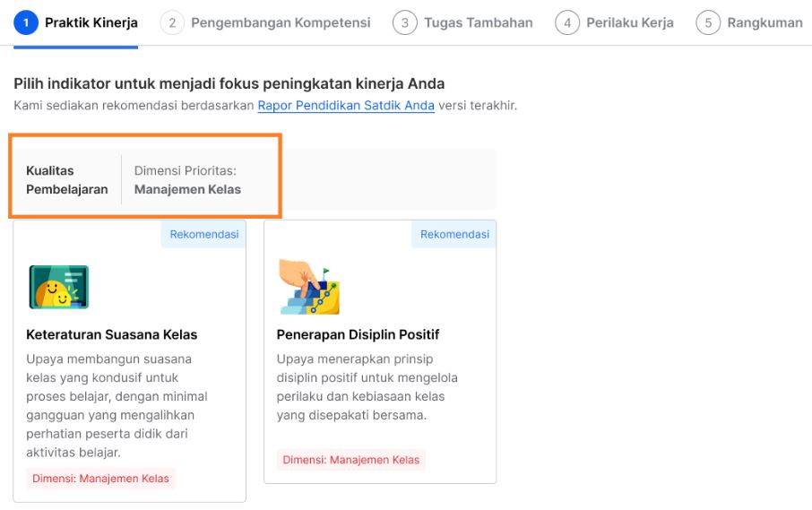Click the Penerapan Disiplin Positif stairs icon
The image size is (812, 510).
point(309,287)
